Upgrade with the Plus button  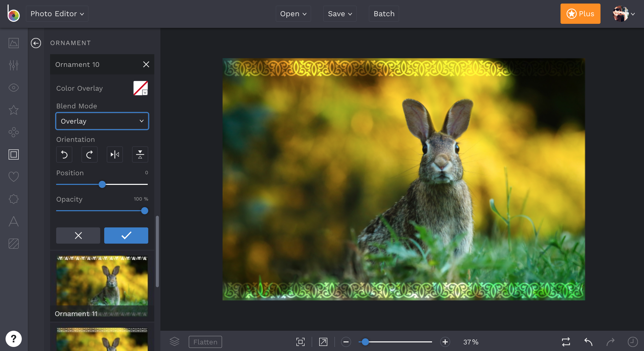coord(581,14)
